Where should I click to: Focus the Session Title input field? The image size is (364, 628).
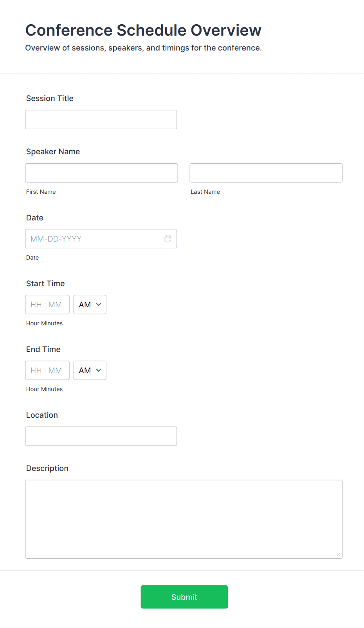click(x=101, y=120)
